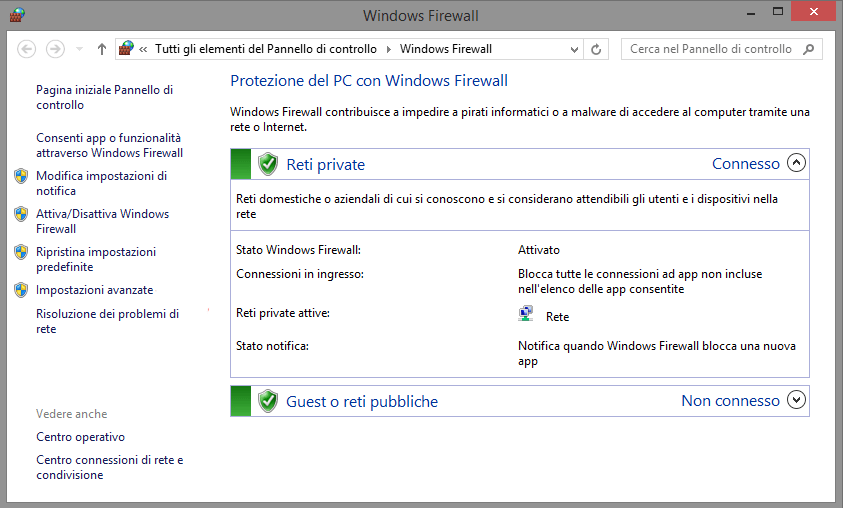Go back with the back arrow
This screenshot has height=508, width=843.
pos(26,49)
